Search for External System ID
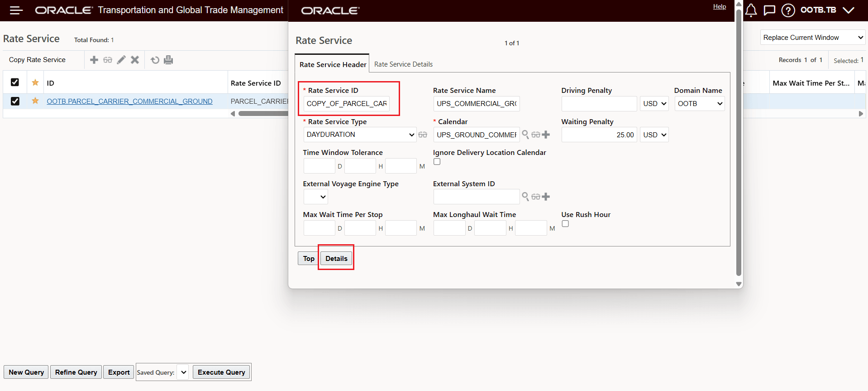 (525, 196)
